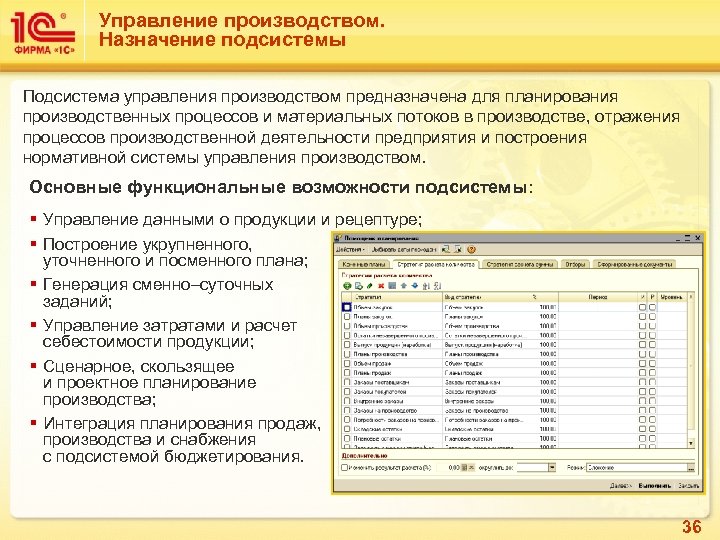
Task: Move row down with down-arrow icon
Action: (x=415, y=286)
